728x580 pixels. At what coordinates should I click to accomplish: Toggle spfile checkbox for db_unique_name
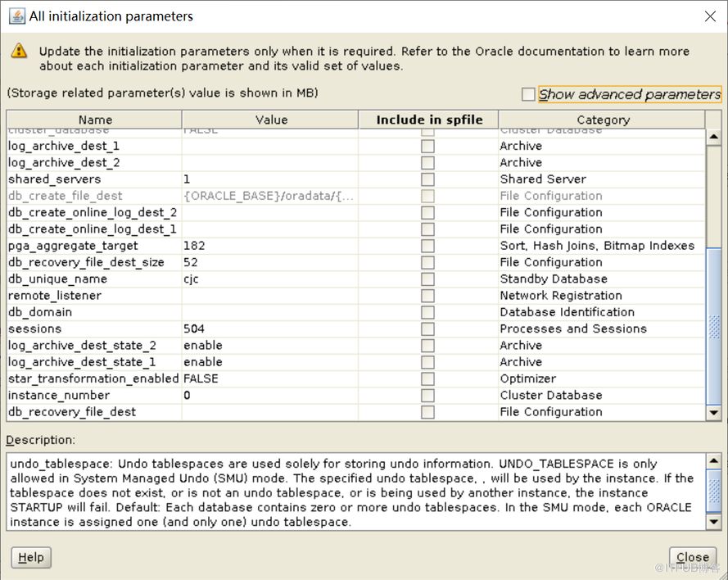(x=427, y=279)
